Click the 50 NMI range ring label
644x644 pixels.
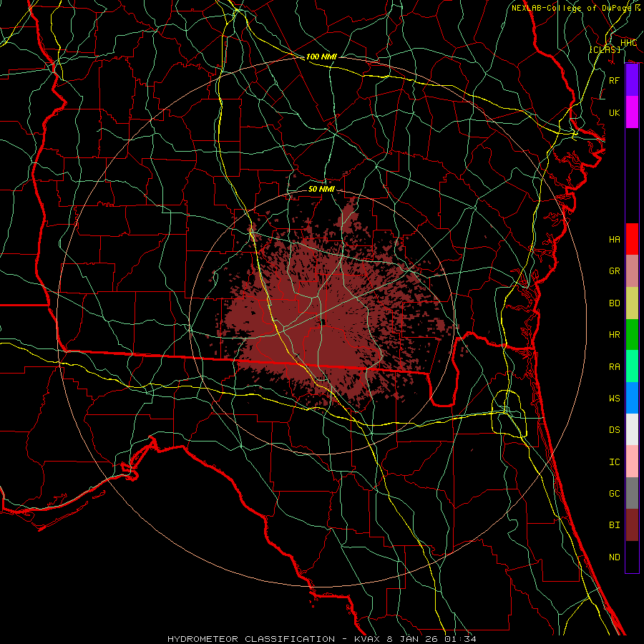321,189
